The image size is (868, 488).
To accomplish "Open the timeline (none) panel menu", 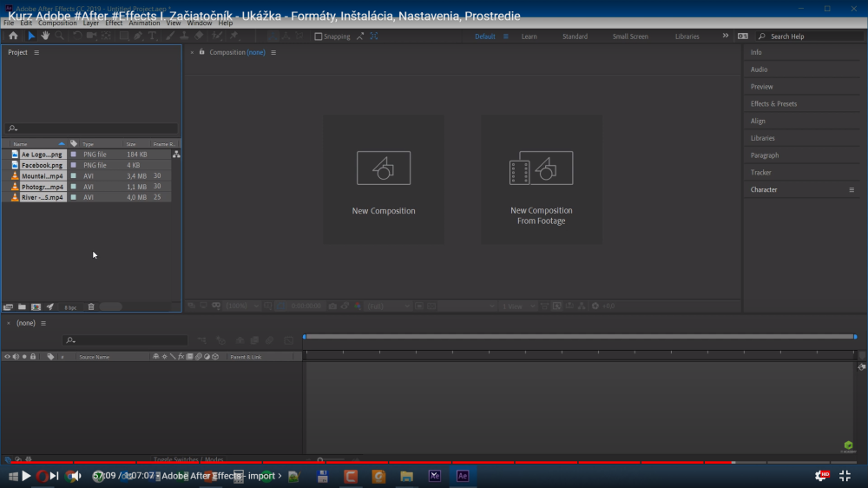I will click(x=43, y=323).
